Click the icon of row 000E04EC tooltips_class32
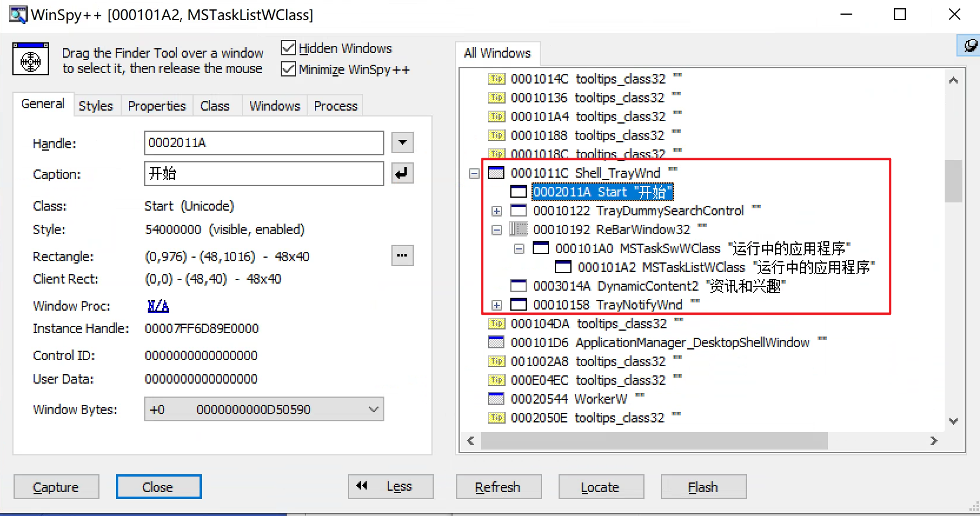Image resolution: width=980 pixels, height=516 pixels. [497, 380]
